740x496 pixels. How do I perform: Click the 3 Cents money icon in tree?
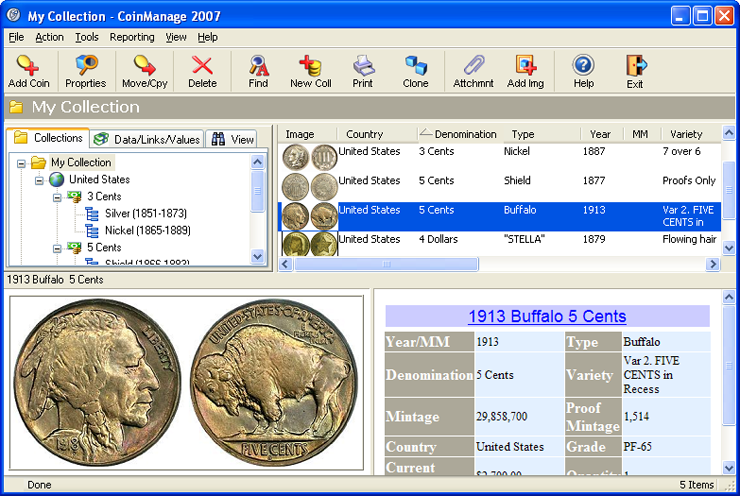[x=74, y=196]
